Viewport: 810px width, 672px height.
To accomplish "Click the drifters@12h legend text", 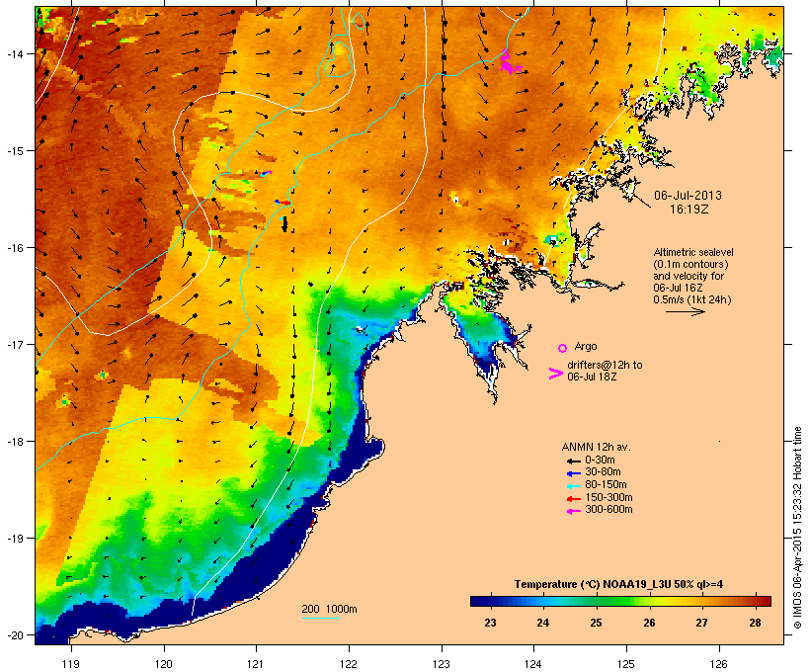I will (x=605, y=371).
